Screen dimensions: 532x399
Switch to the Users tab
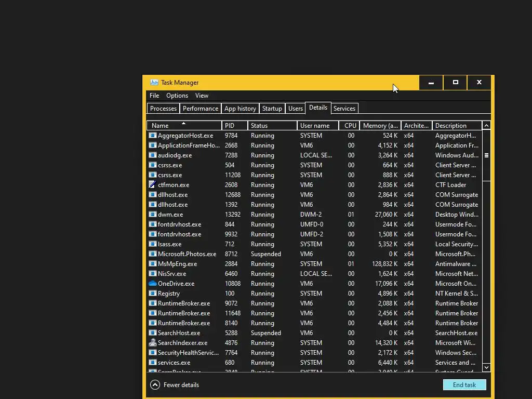click(x=296, y=109)
